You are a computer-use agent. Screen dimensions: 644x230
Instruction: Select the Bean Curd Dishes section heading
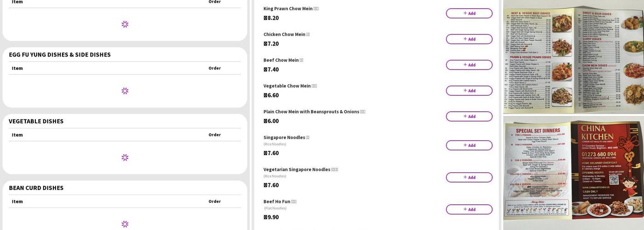coord(36,188)
